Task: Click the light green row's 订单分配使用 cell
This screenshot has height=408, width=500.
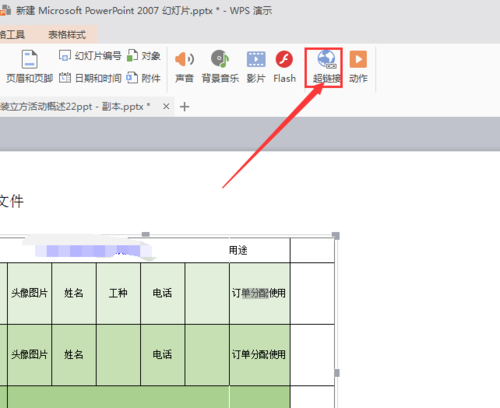Action: pos(260,293)
